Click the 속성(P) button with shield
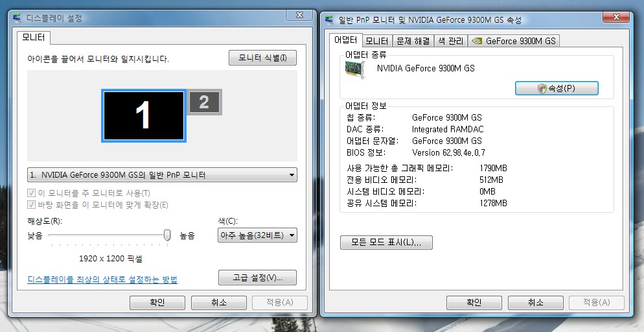The height and width of the screenshot is (332, 644). point(557,88)
